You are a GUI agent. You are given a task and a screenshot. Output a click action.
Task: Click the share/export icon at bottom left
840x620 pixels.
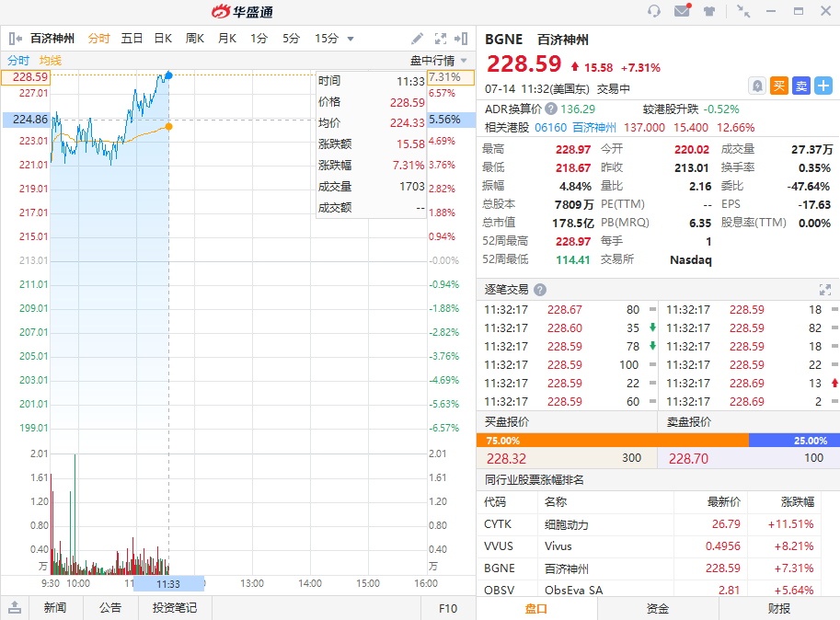tap(15, 608)
